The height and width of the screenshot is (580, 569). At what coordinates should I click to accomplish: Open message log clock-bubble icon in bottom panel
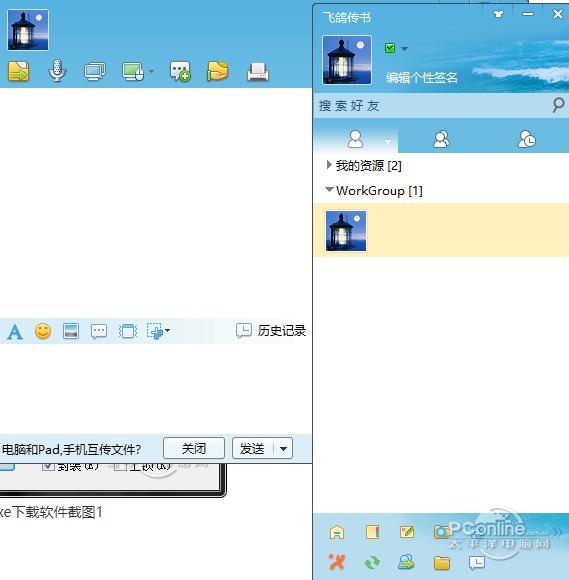[477, 563]
